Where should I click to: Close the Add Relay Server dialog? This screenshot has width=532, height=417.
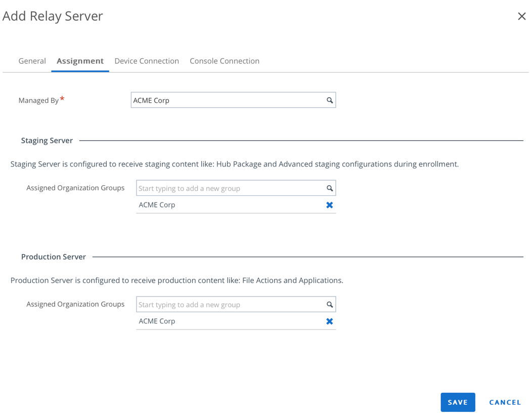(521, 16)
